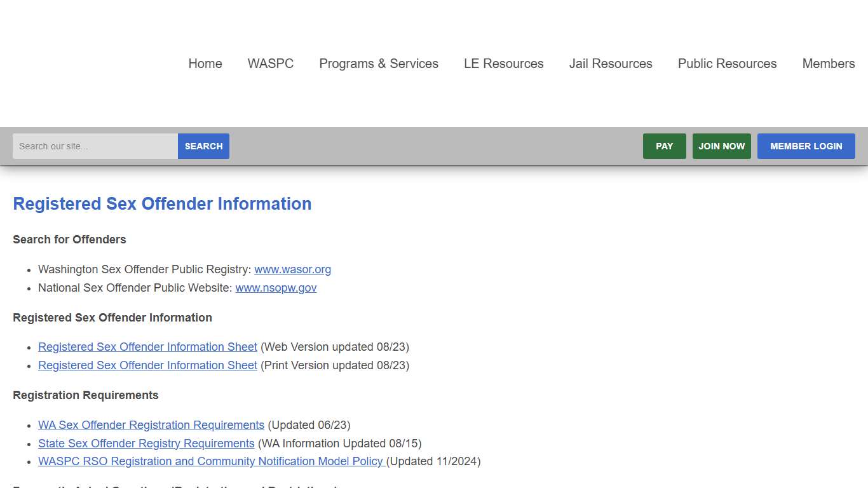Click the MEMBER LOGIN button
The height and width of the screenshot is (488, 868).
click(806, 146)
